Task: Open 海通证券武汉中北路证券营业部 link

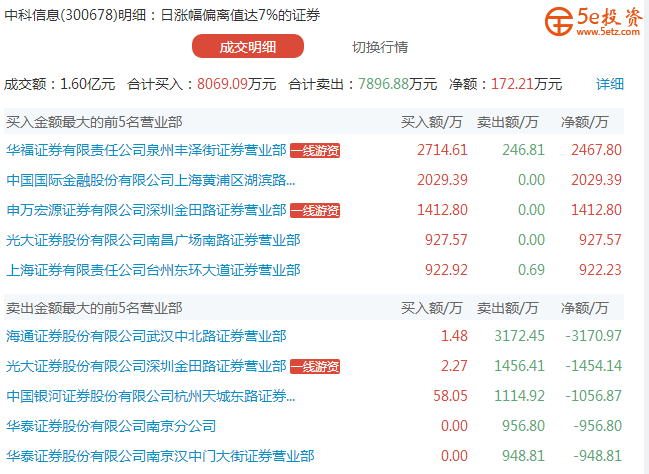Action: pyautogui.click(x=146, y=336)
